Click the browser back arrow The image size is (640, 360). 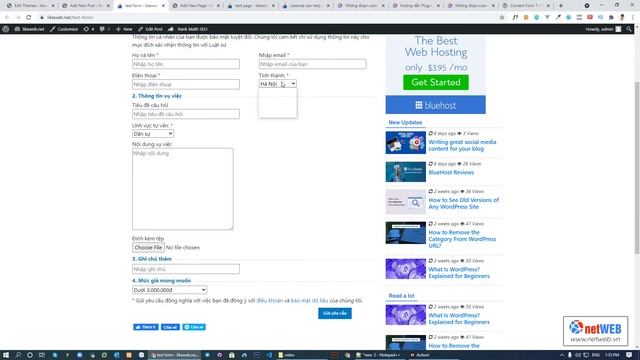coord(7,18)
